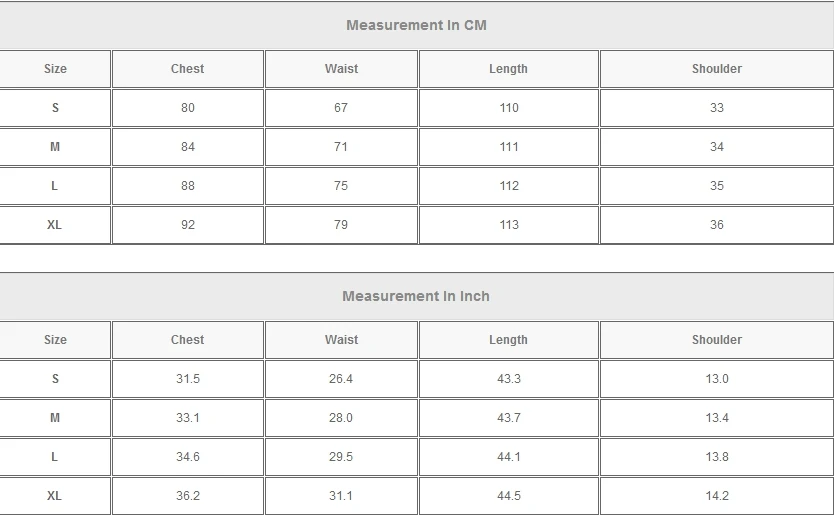This screenshot has width=834, height=515.
Task: Click the "Measurement In Inch" table title
Action: pyautogui.click(x=416, y=296)
